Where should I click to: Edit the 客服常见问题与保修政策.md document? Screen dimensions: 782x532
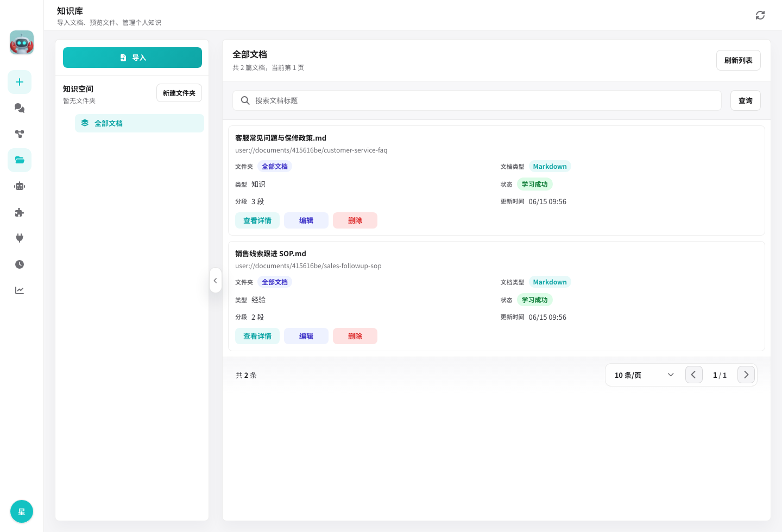306,220
